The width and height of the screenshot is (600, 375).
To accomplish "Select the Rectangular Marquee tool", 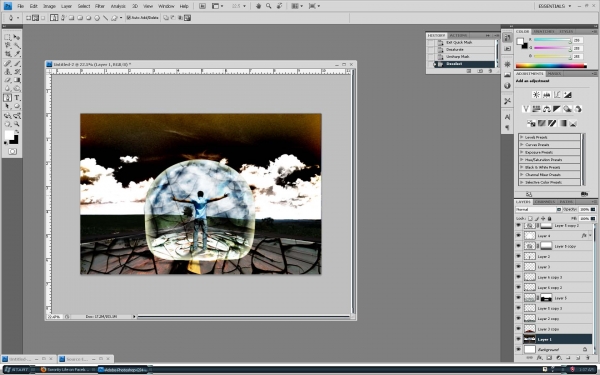I will tap(7, 37).
